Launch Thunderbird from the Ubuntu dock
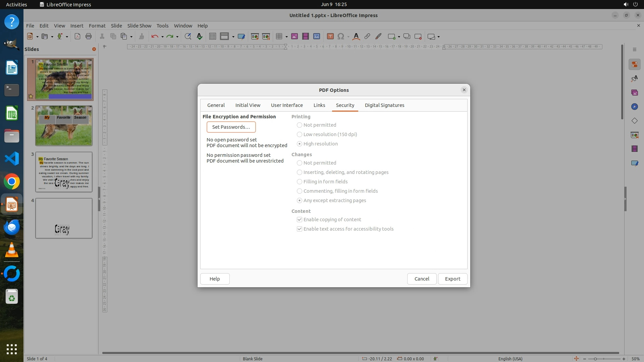The width and height of the screenshot is (644, 362). point(12,227)
